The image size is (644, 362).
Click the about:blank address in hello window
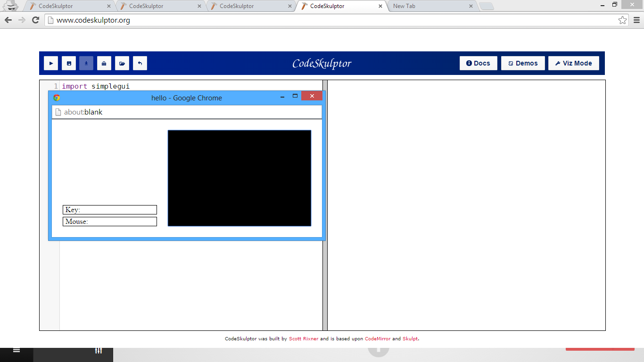[x=187, y=112]
